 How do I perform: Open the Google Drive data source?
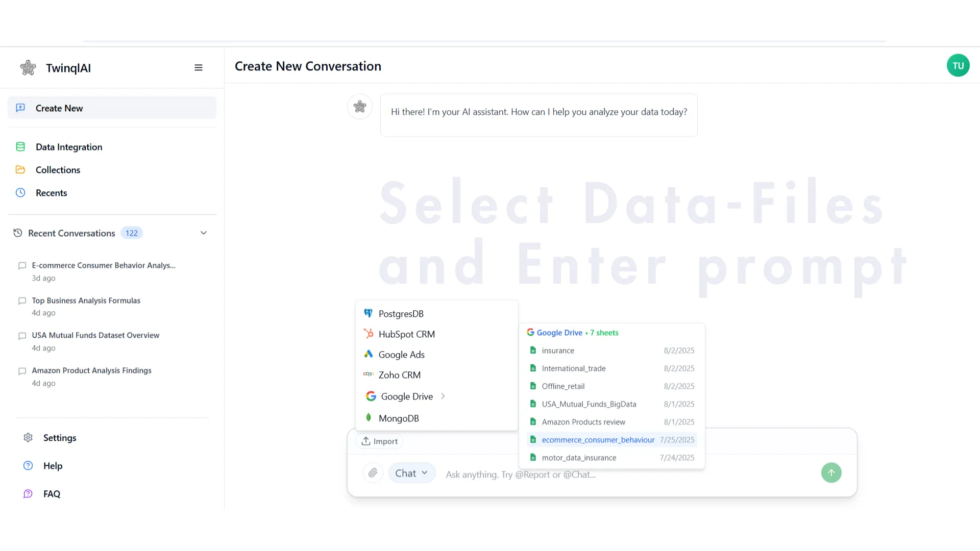(x=406, y=396)
